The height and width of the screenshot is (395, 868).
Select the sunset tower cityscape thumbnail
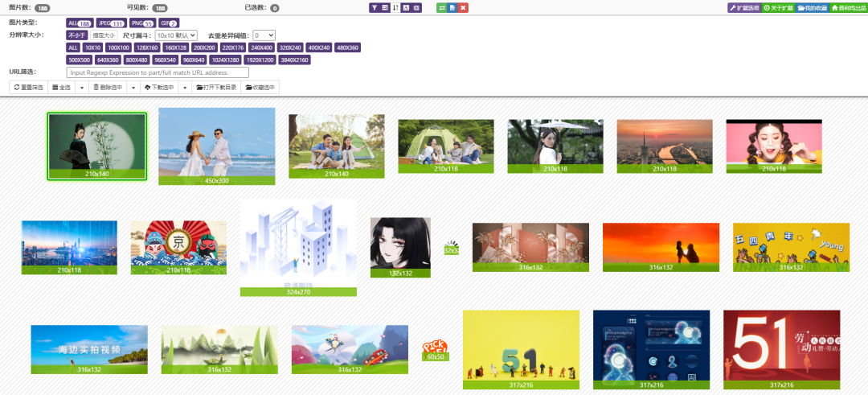pyautogui.click(x=665, y=146)
